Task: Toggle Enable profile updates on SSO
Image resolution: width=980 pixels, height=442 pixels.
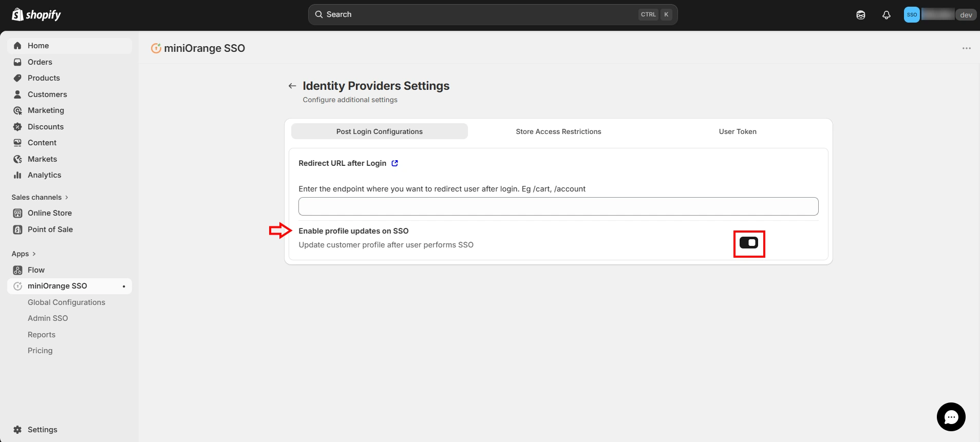Action: coord(748,243)
